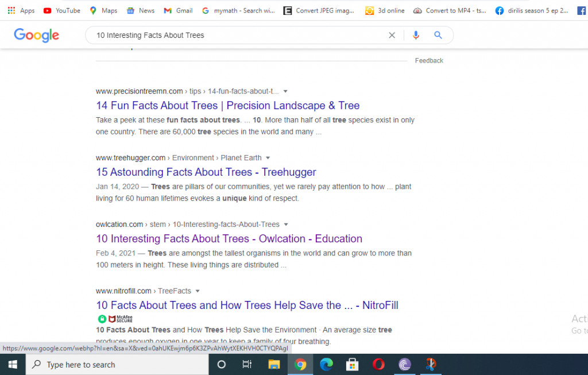Open the Convert JPEG image bookmark
The width and height of the screenshot is (588, 375).
(319, 10)
